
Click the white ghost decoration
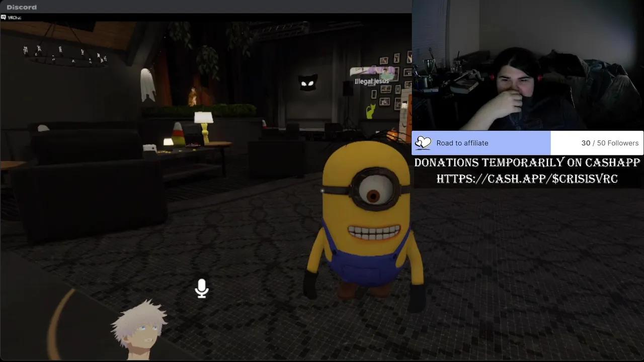tap(147, 85)
